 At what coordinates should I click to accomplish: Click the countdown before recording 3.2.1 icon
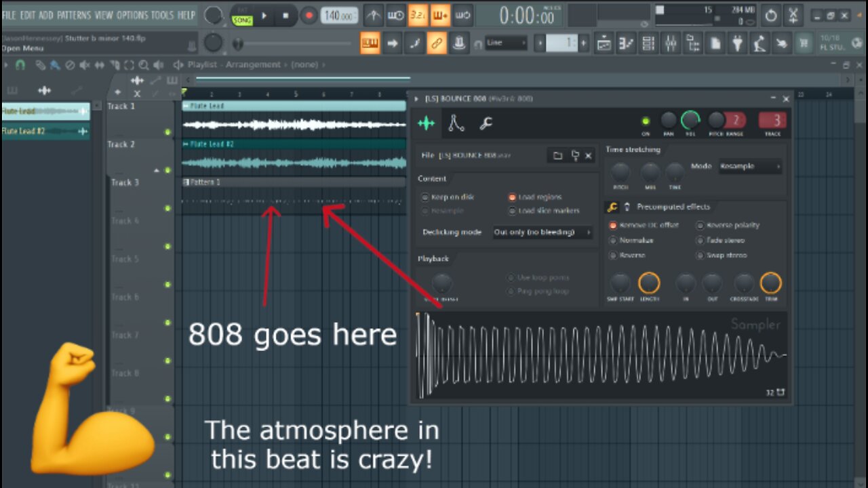point(418,15)
